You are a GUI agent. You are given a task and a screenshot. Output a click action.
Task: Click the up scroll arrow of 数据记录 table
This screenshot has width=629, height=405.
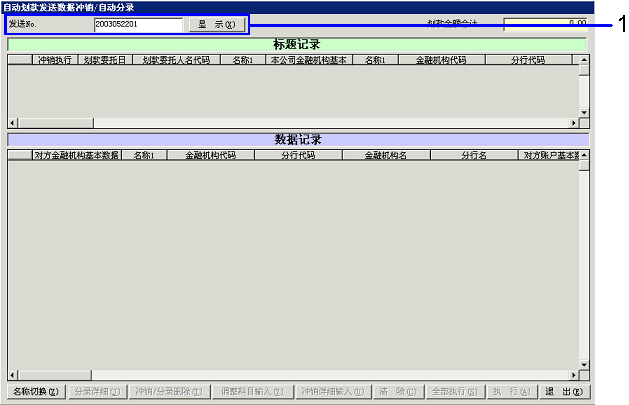(x=584, y=155)
